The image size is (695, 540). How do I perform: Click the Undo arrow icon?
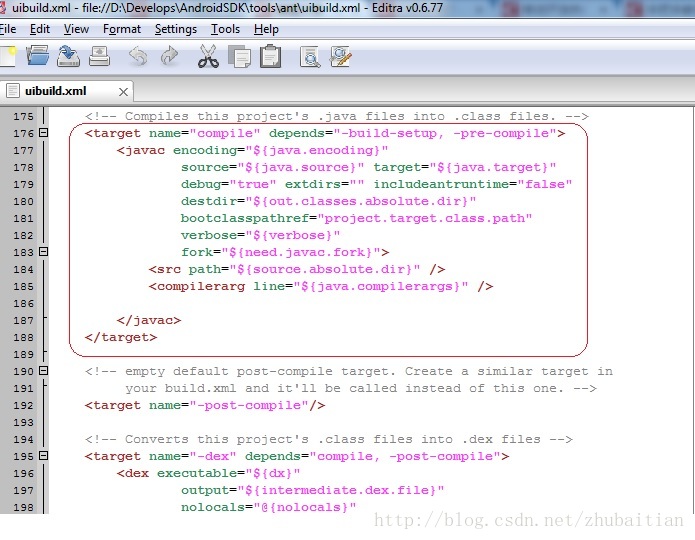click(x=138, y=56)
